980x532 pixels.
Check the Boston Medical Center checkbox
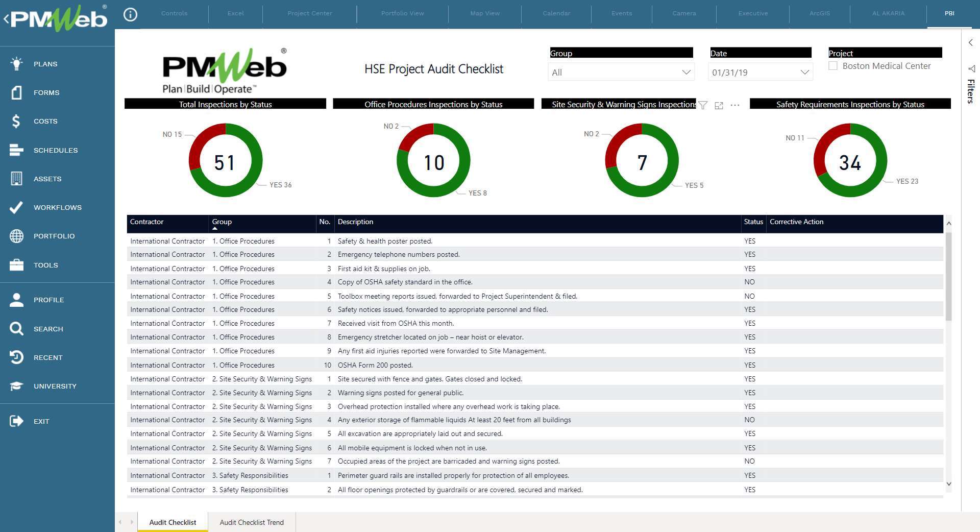pyautogui.click(x=833, y=66)
